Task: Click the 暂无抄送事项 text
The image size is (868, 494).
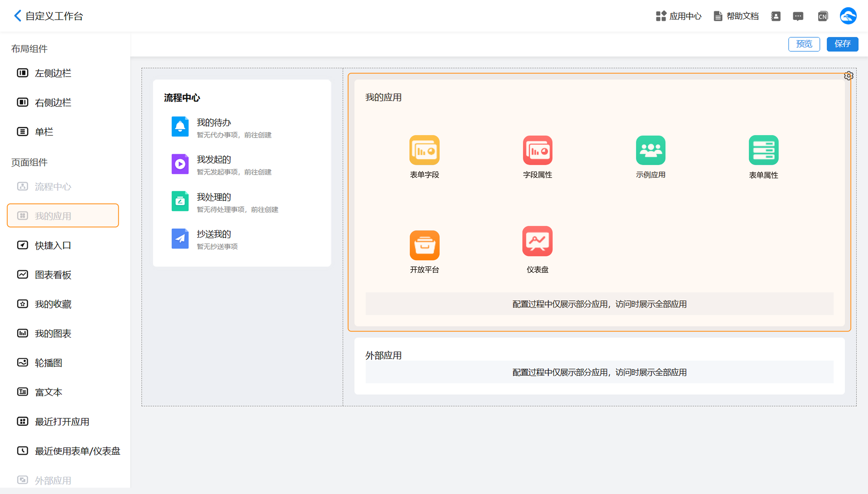Action: click(x=217, y=247)
